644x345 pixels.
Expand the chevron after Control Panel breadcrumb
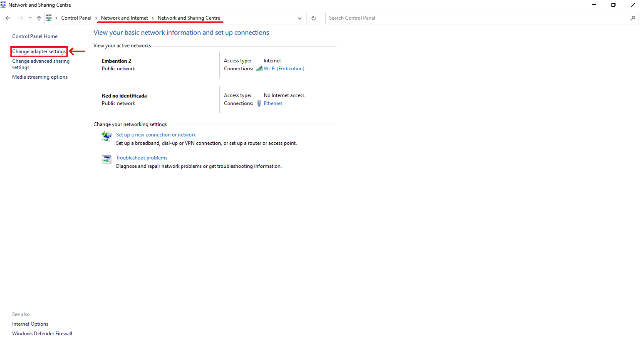(x=96, y=18)
